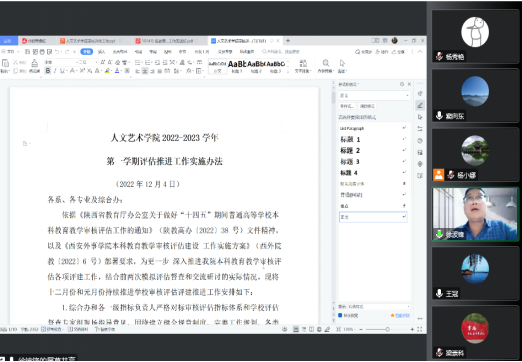
Task: Select 标题 4 in styles panel
Action: click(373, 173)
